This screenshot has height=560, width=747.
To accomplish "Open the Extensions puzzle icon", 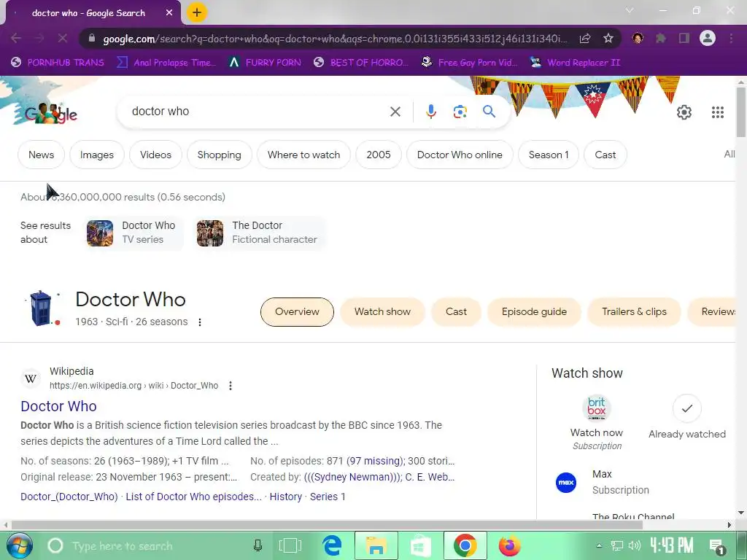I will pyautogui.click(x=661, y=38).
